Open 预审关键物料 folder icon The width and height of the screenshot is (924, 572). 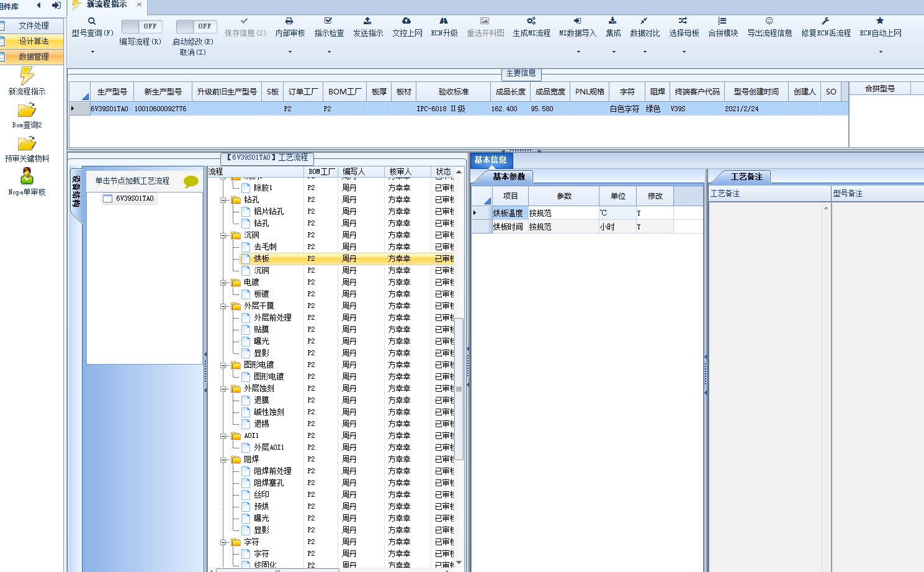tap(27, 144)
